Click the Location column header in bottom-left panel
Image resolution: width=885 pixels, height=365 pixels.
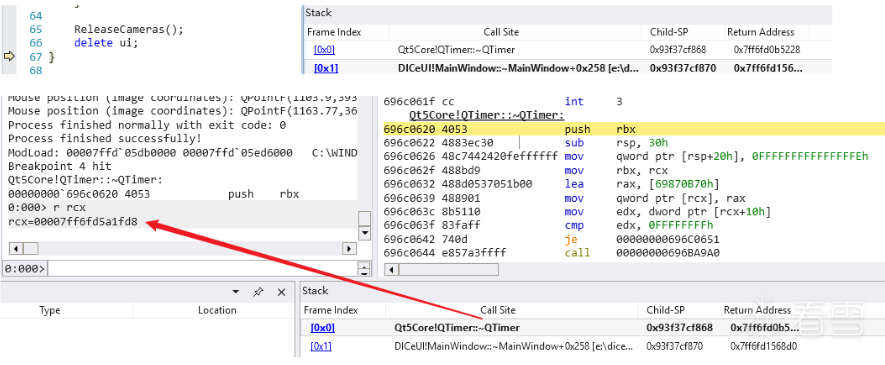point(217,310)
